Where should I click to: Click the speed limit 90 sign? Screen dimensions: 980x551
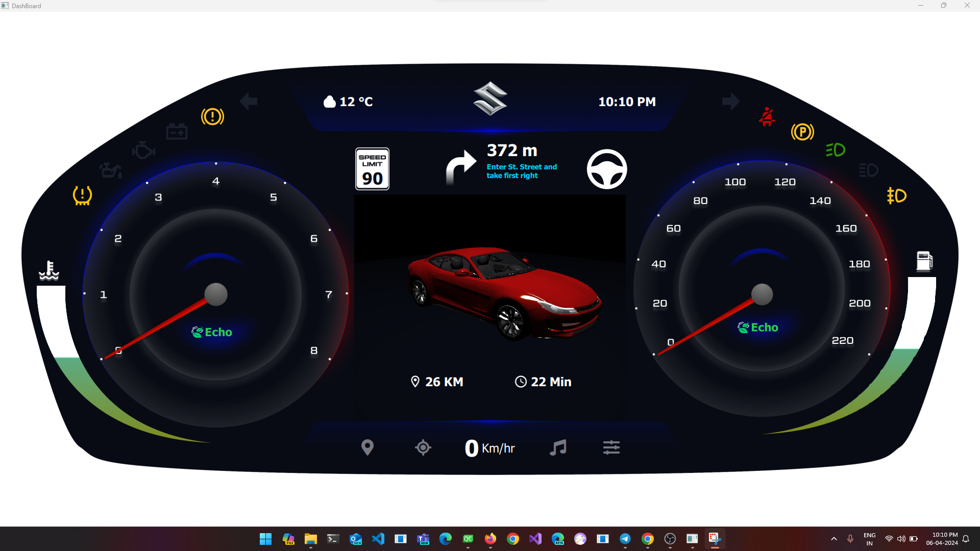coord(373,169)
